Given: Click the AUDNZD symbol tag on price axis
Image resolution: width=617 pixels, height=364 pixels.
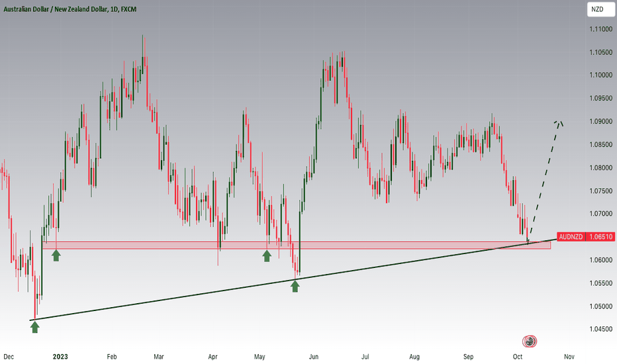Looking at the screenshot, I should [571, 236].
